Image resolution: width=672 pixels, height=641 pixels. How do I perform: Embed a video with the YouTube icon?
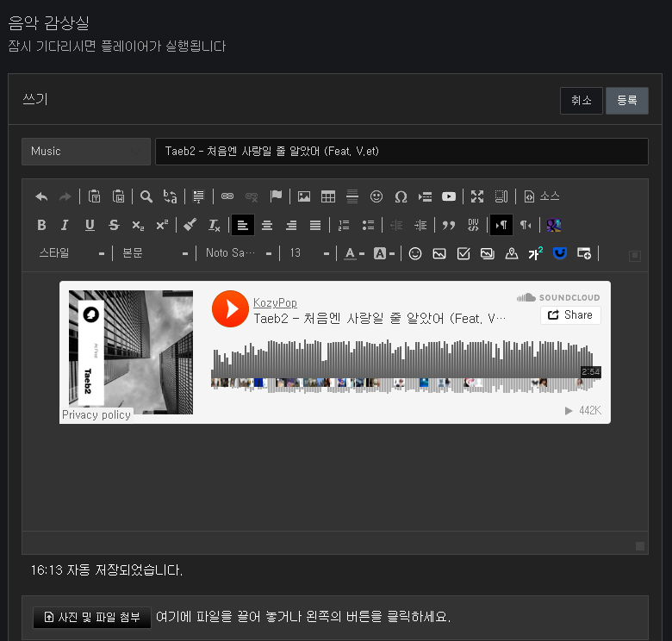[x=449, y=196]
